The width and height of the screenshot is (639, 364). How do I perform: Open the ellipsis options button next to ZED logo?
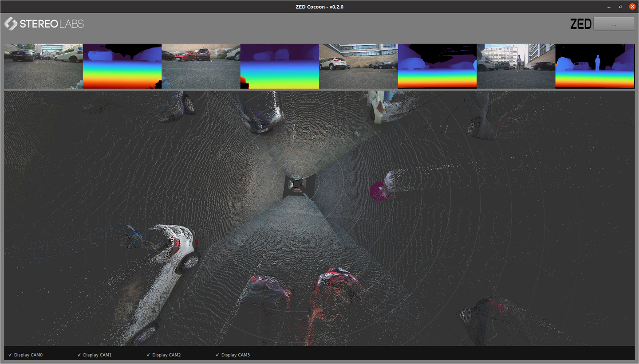(x=614, y=24)
